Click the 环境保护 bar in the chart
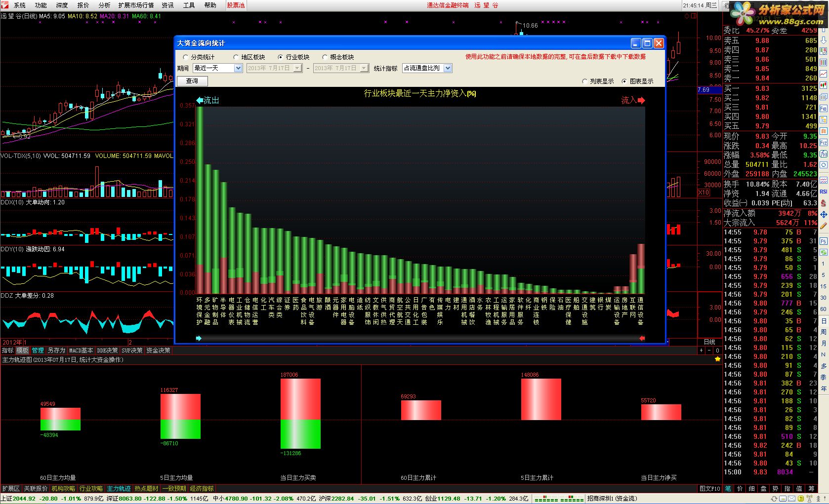 200,200
